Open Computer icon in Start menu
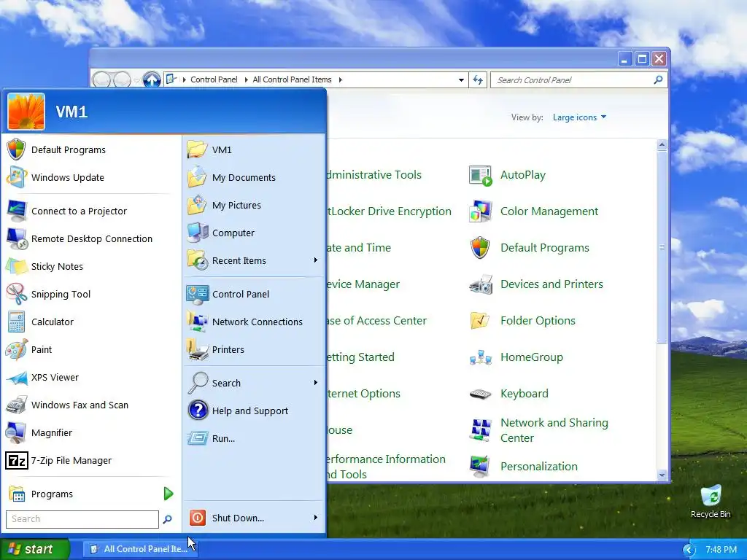The image size is (747, 560). click(x=197, y=233)
